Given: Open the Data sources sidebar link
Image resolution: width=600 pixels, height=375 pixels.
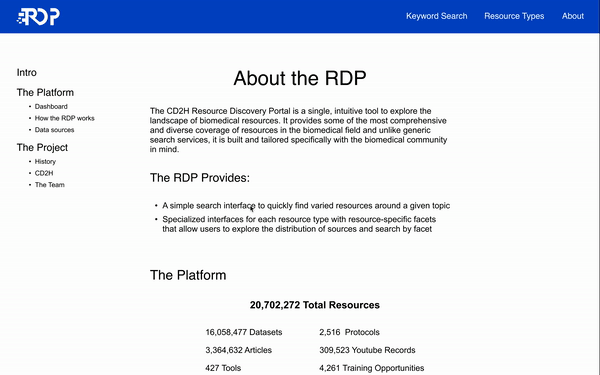Looking at the screenshot, I should pyautogui.click(x=54, y=130).
